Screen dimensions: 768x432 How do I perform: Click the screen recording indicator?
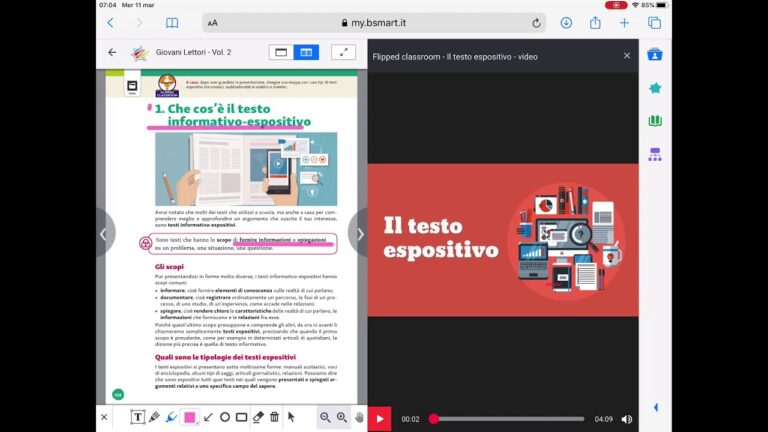(x=616, y=5)
